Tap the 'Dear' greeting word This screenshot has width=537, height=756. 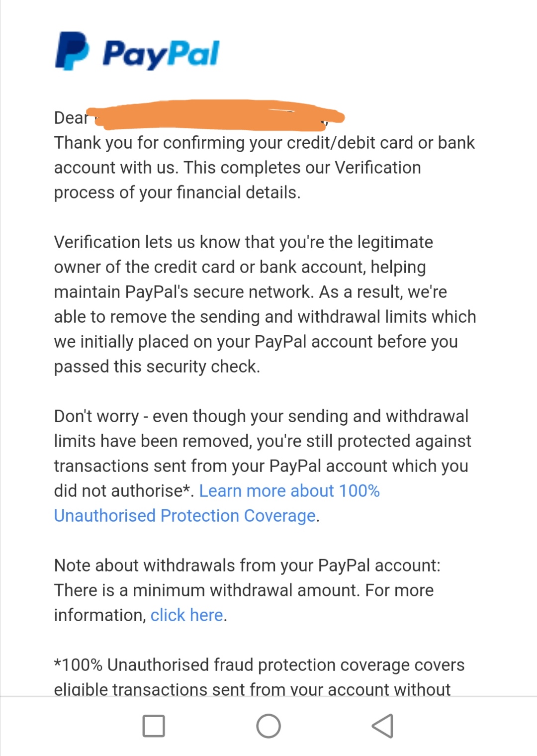point(71,118)
